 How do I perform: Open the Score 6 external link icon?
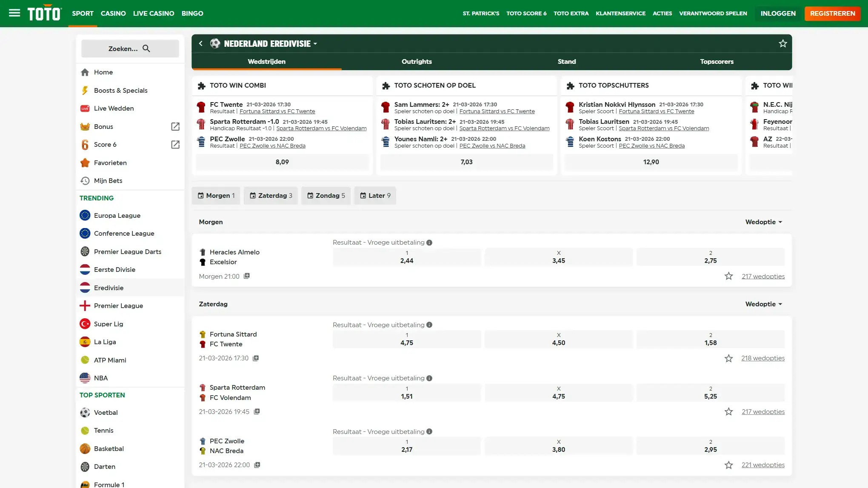click(x=175, y=145)
